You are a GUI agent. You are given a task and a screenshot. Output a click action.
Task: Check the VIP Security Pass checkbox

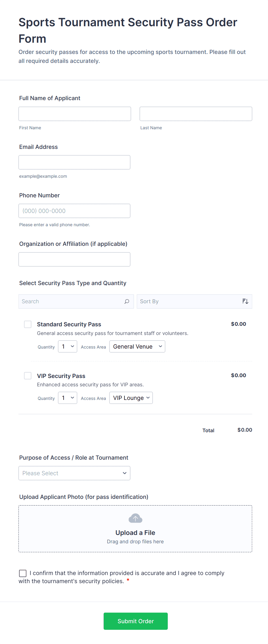pyautogui.click(x=28, y=376)
